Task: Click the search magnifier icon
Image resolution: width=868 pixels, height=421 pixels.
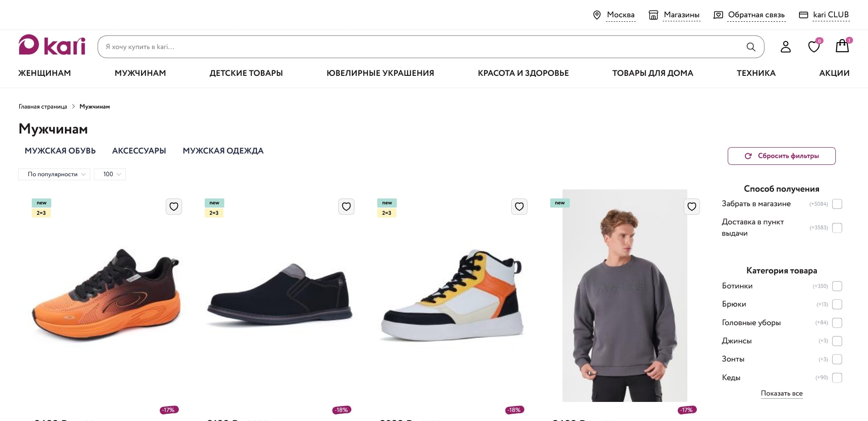Action: click(x=751, y=47)
